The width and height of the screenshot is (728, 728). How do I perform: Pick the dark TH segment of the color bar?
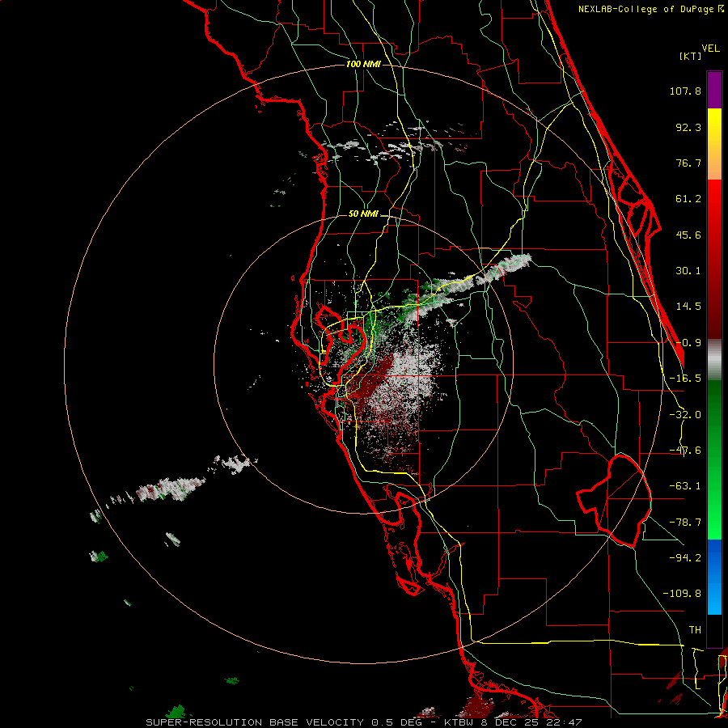click(714, 630)
